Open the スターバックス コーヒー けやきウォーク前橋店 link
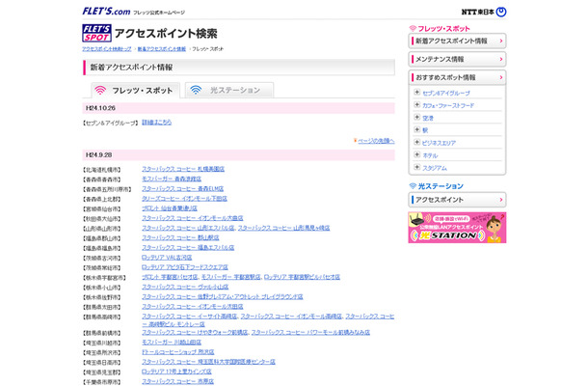 (x=195, y=332)
